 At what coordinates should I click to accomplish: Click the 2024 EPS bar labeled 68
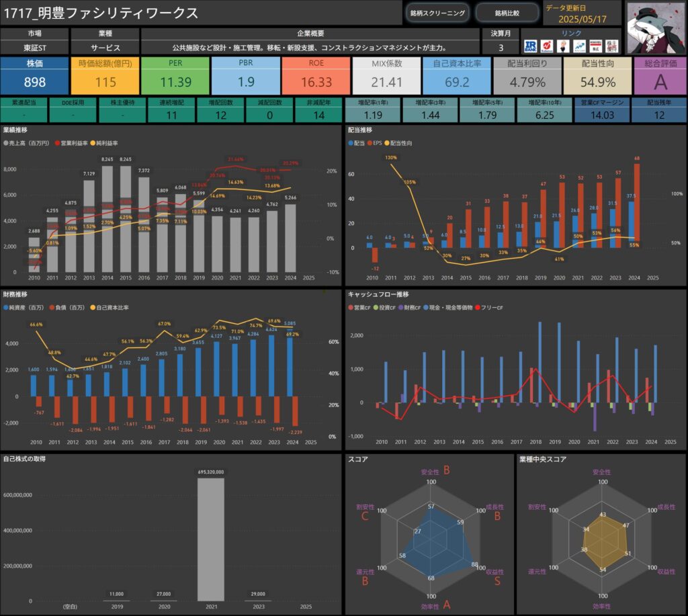click(x=637, y=206)
